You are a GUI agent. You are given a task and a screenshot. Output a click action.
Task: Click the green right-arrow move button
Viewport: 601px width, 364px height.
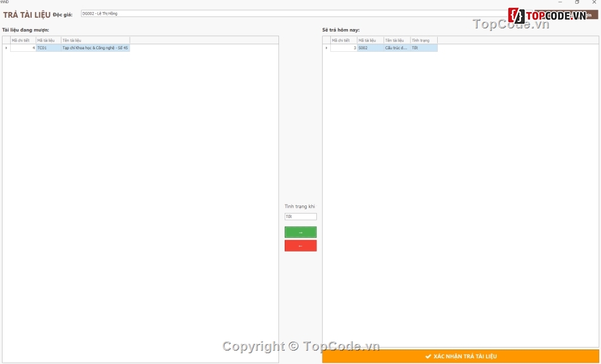point(300,233)
